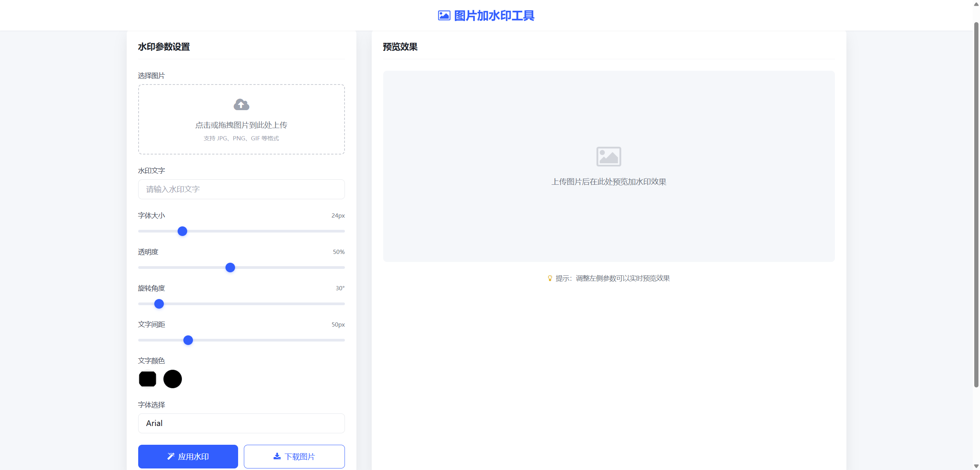The width and height of the screenshot is (980, 470).
Task: Open the square black color picker swatch
Action: click(x=147, y=379)
